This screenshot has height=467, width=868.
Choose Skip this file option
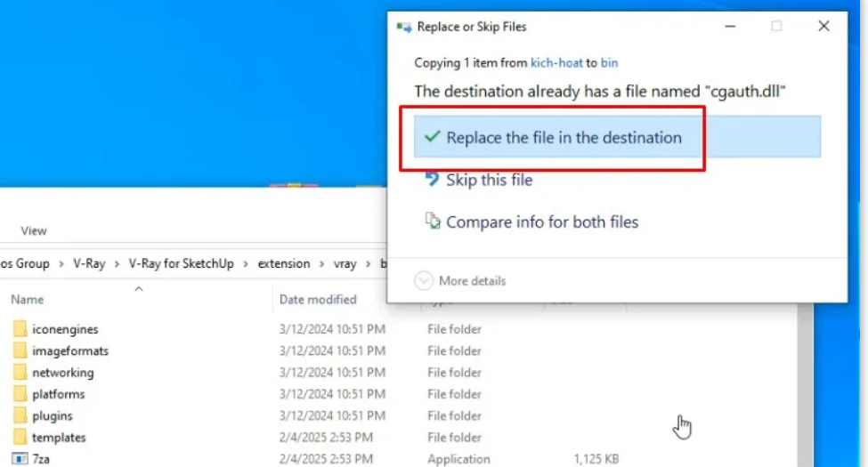tap(489, 180)
